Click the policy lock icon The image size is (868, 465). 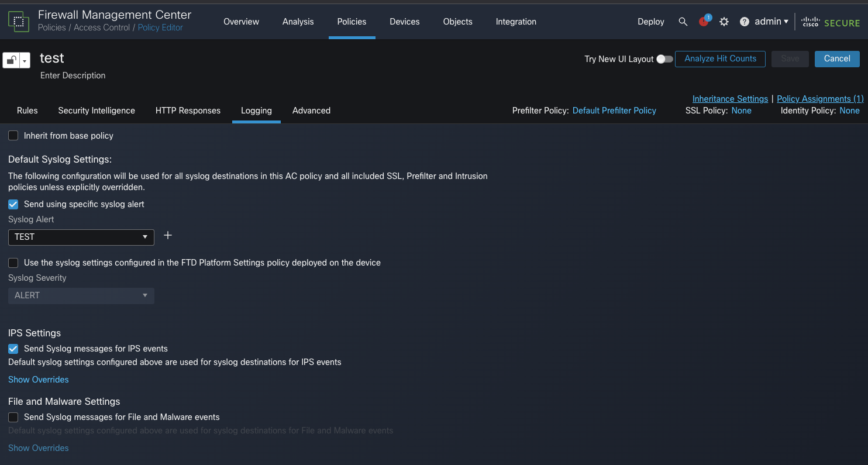pos(10,60)
